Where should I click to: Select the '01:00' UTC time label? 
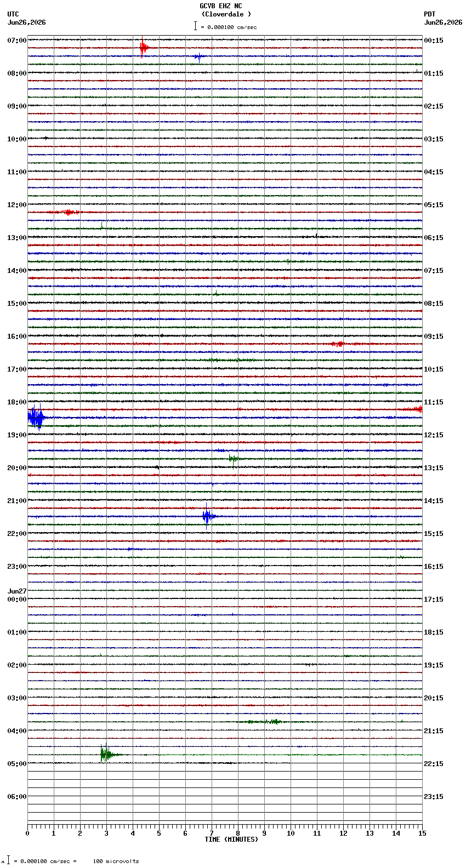click(x=17, y=632)
